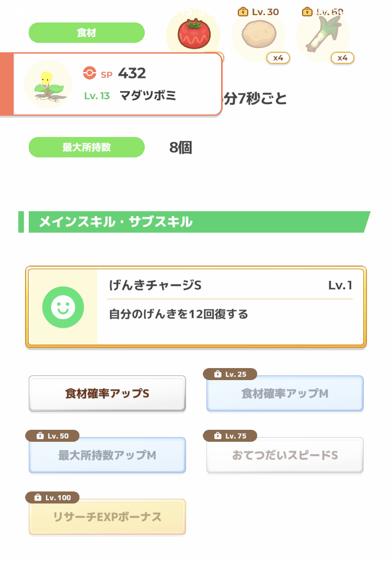This screenshot has height=561, width=392.
Task: Select the 食材確率アップS sub skill
Action: point(107,394)
